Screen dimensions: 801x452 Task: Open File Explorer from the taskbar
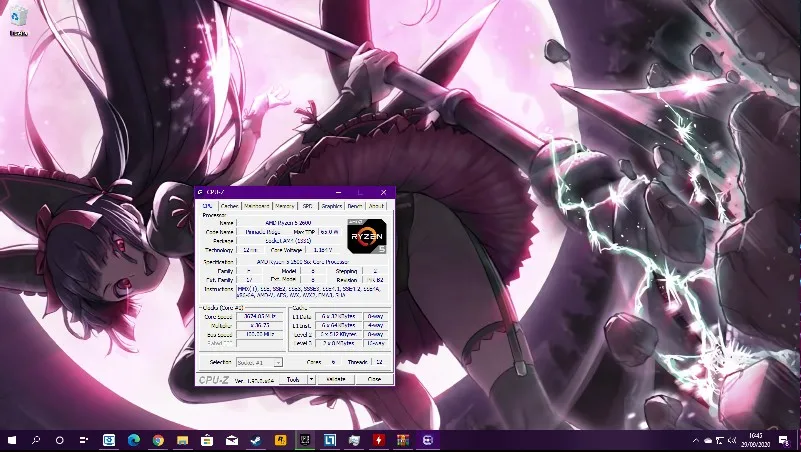coord(182,440)
